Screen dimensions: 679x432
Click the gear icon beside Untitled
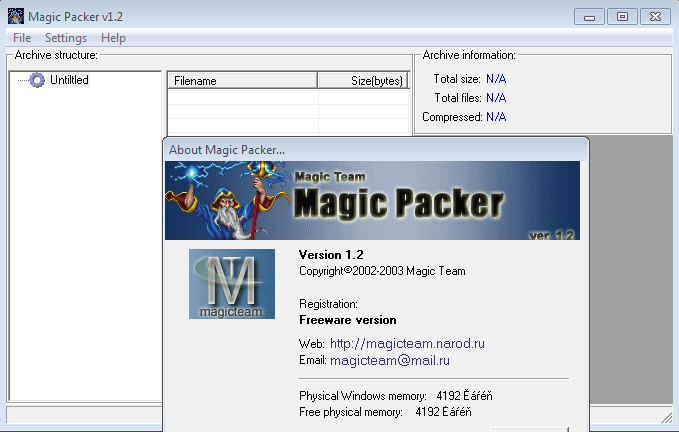[37, 80]
